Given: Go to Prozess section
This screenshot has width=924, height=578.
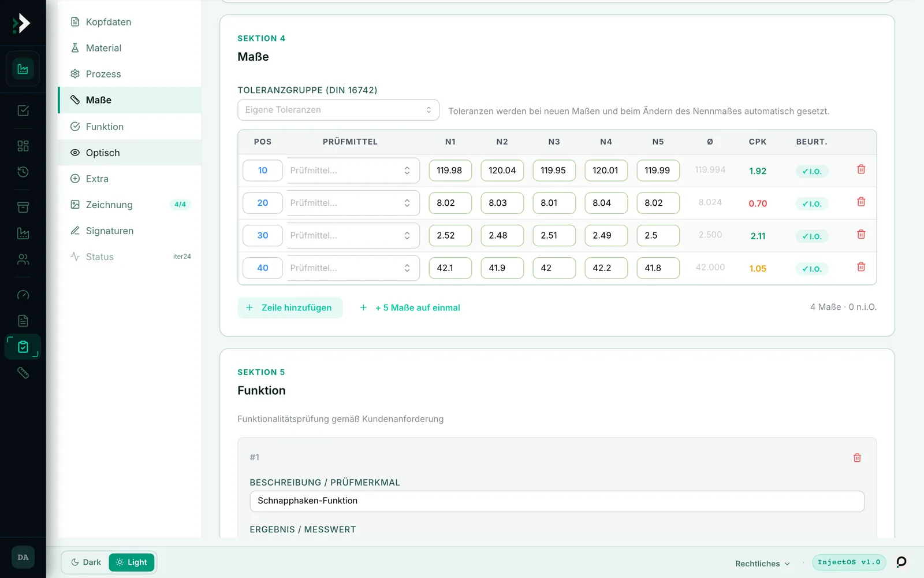Looking at the screenshot, I should pos(130,74).
